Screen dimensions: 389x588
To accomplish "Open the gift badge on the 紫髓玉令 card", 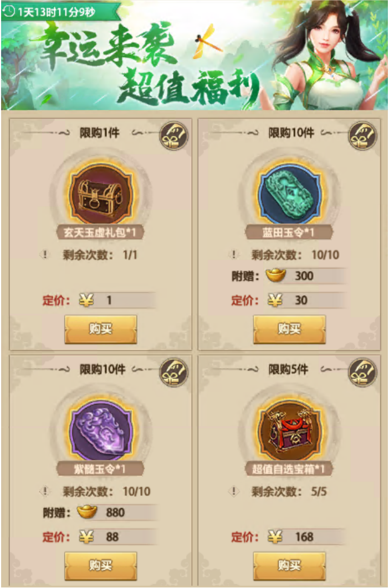I will [x=174, y=372].
